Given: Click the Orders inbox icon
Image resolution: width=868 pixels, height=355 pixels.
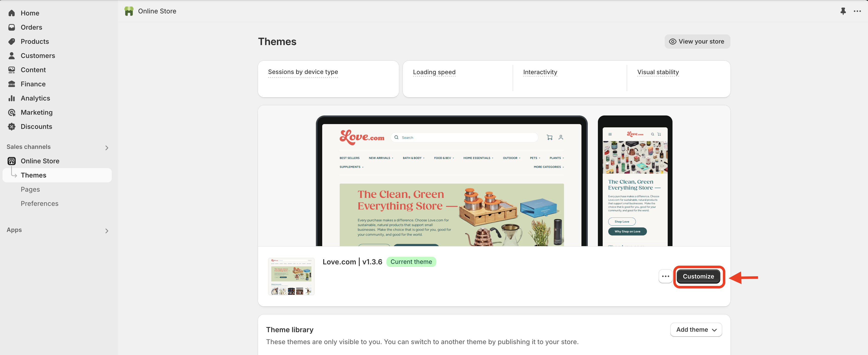Looking at the screenshot, I should pyautogui.click(x=12, y=27).
